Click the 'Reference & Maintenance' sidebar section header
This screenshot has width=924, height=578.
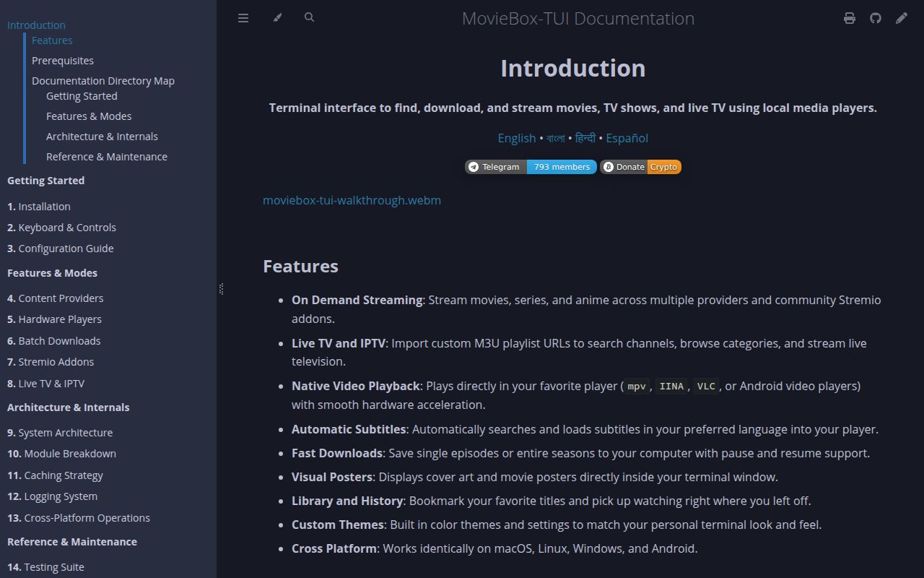coord(72,542)
